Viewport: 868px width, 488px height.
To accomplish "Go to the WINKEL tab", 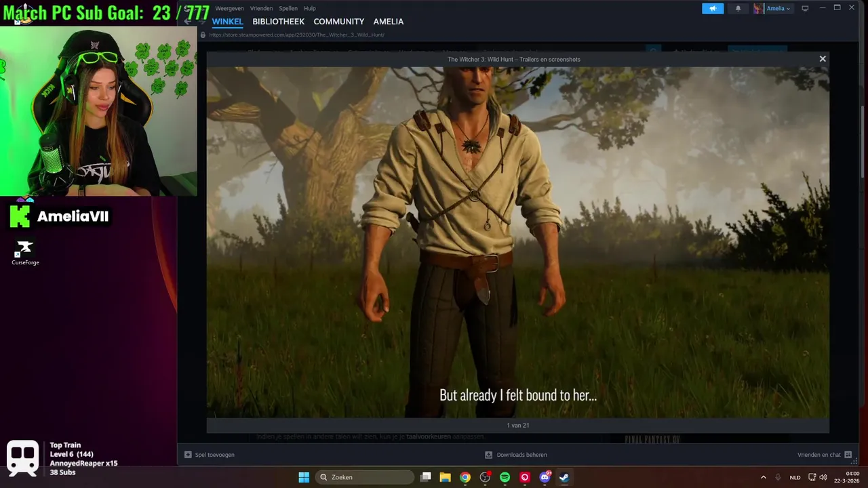I will pos(227,22).
